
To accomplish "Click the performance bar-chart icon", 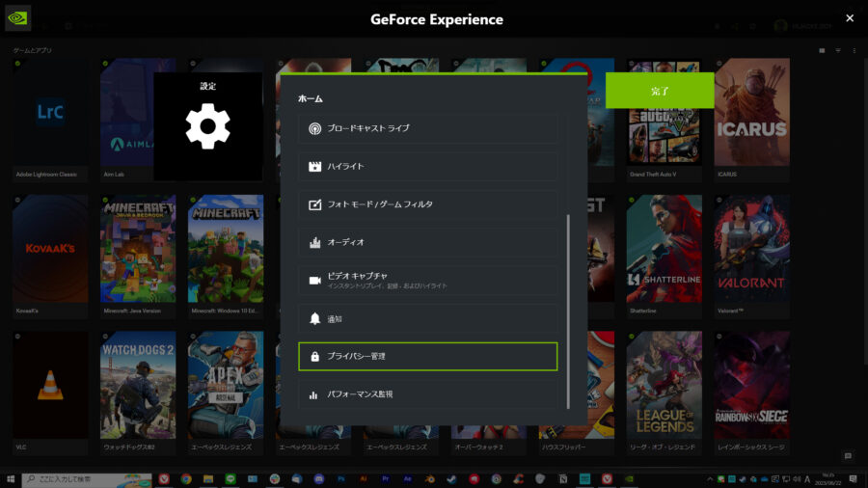I will pos(313,394).
